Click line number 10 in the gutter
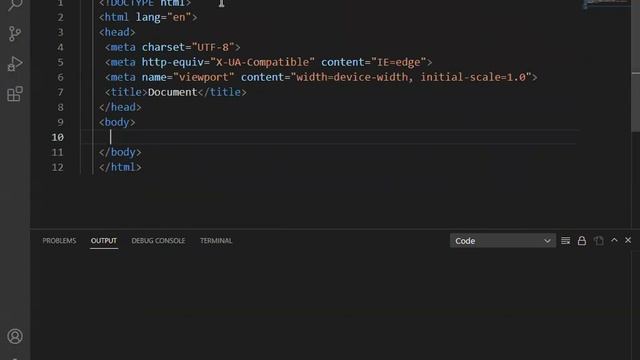Viewport: 640px width, 360px height. point(58,137)
